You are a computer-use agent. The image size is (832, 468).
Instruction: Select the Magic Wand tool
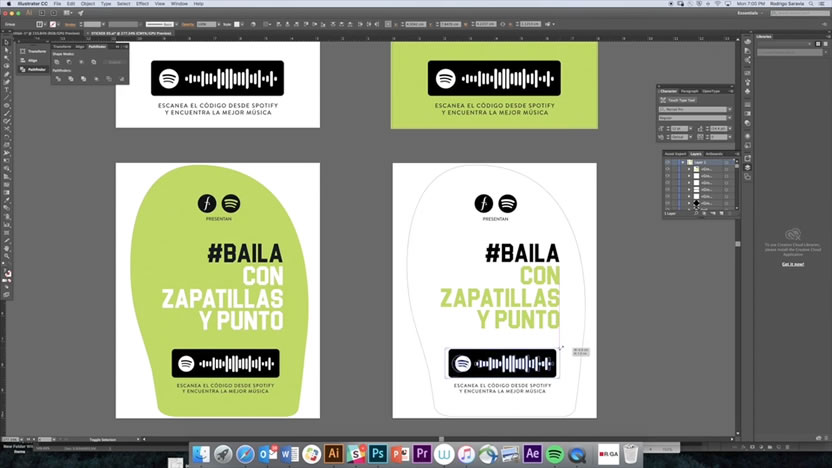[x=6, y=58]
